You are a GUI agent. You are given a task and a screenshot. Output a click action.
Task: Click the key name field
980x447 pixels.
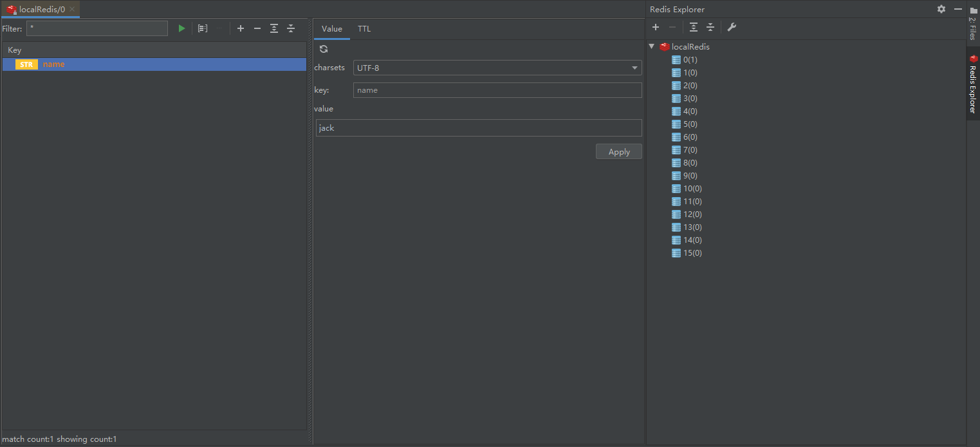[x=497, y=90]
